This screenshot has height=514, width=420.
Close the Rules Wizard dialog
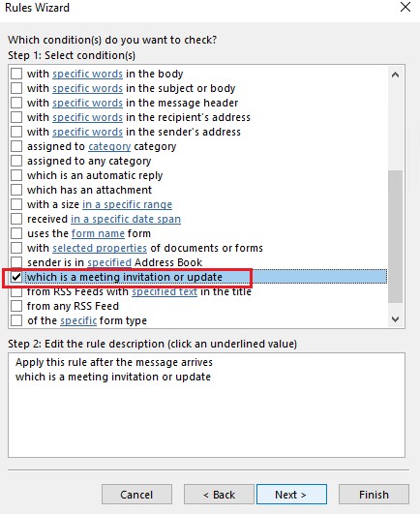405,7
